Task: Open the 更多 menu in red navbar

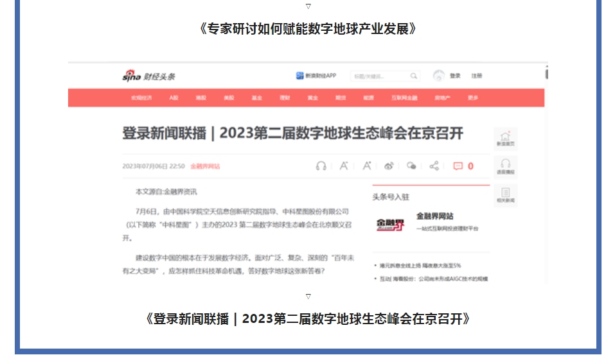Action: click(473, 98)
